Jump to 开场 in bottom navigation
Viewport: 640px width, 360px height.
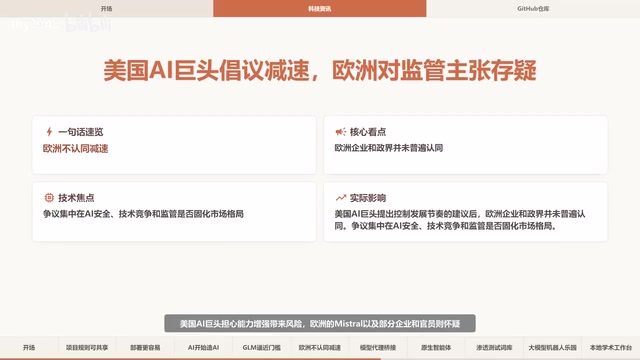pyautogui.click(x=29, y=347)
